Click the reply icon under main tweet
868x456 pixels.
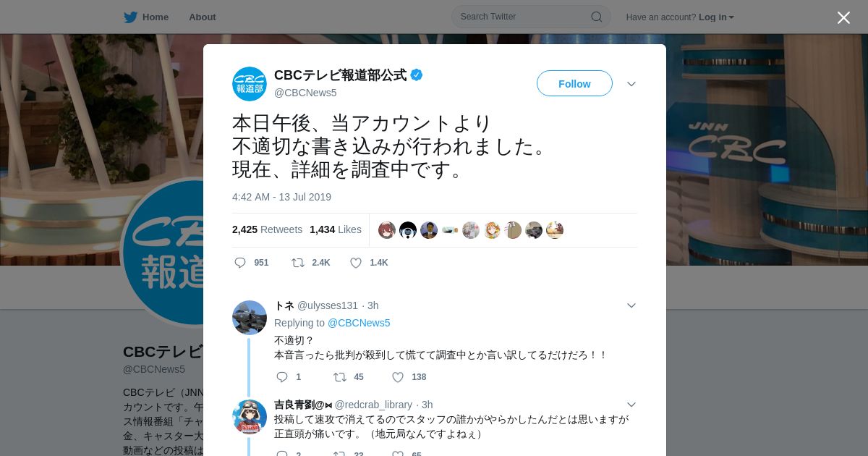tap(240, 263)
